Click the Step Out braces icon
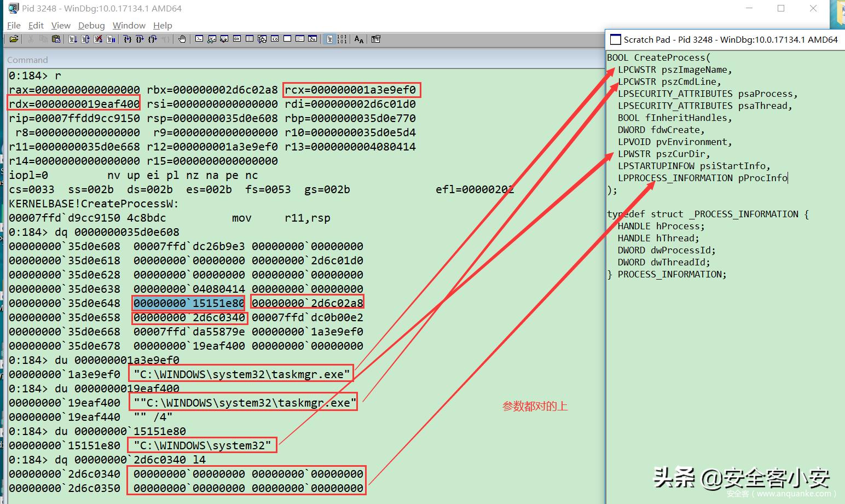Viewport: 845px width, 504px height. (153, 39)
